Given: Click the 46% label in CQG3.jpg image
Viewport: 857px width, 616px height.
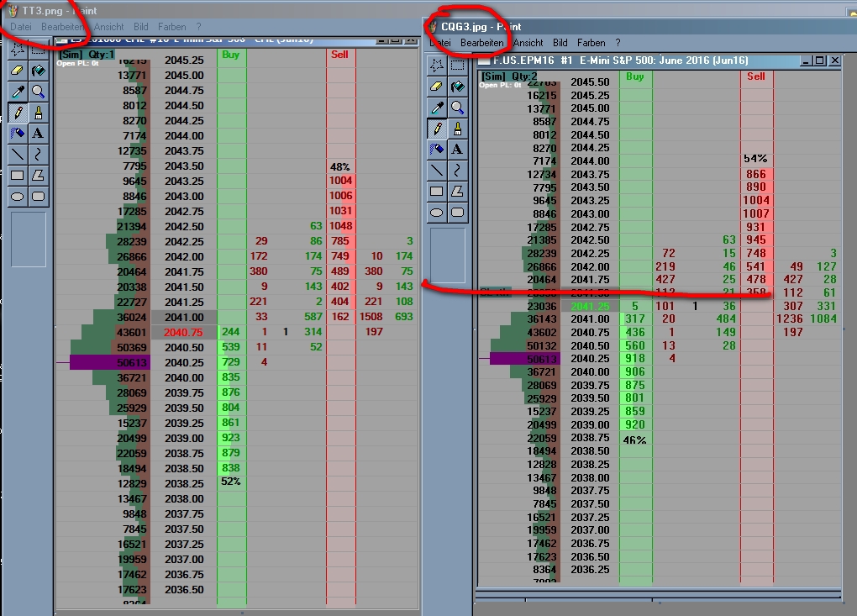Looking at the screenshot, I should tap(634, 440).
